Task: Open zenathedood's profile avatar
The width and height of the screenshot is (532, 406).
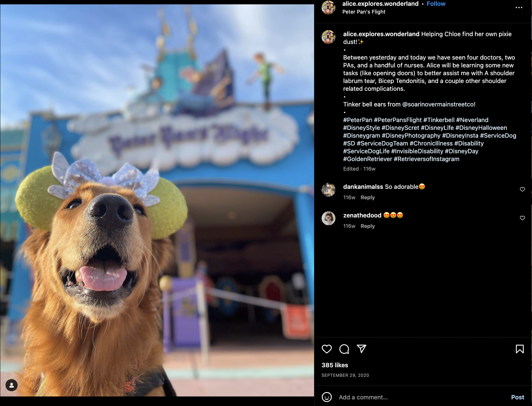Action: [329, 218]
